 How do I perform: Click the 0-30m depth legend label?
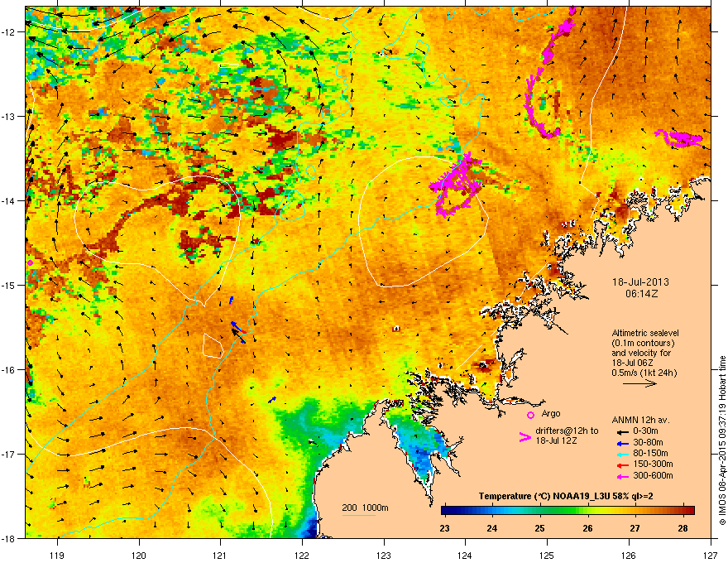click(x=645, y=431)
